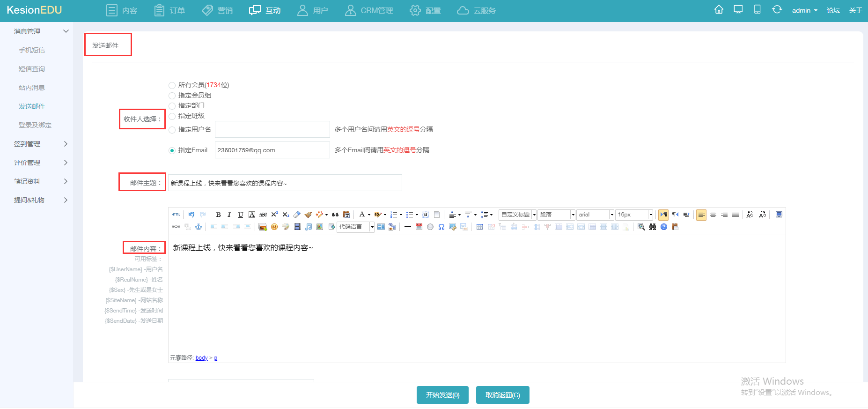Click the Bold formatting icon
This screenshot has width=868, height=409.
(218, 215)
